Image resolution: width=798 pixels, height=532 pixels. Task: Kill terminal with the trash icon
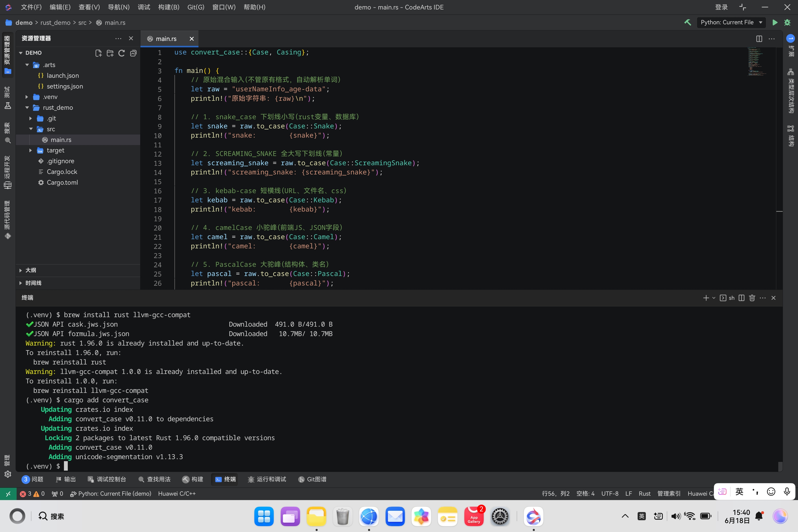[752, 298]
